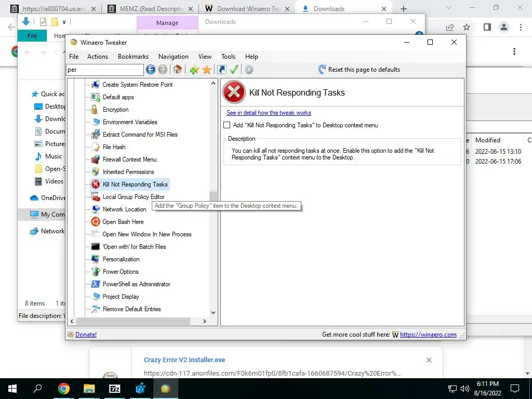Select Personalization in the tree
532x399 pixels.
pyautogui.click(x=121, y=259)
